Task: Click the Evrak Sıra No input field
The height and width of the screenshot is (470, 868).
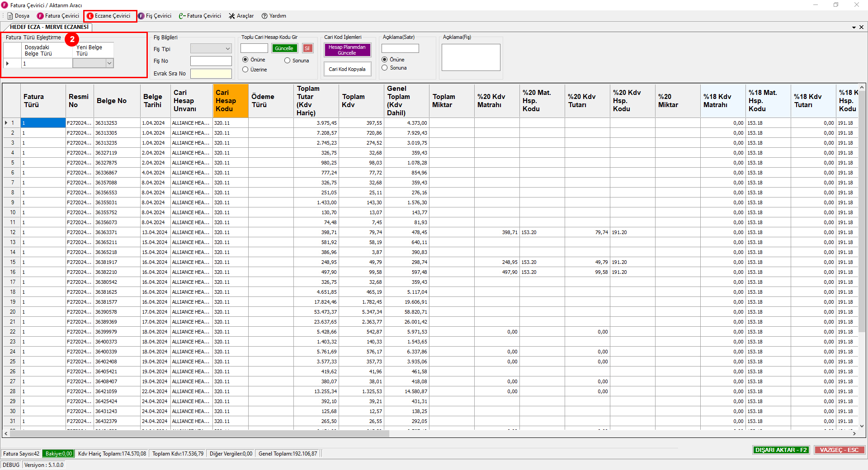Action: [x=211, y=74]
